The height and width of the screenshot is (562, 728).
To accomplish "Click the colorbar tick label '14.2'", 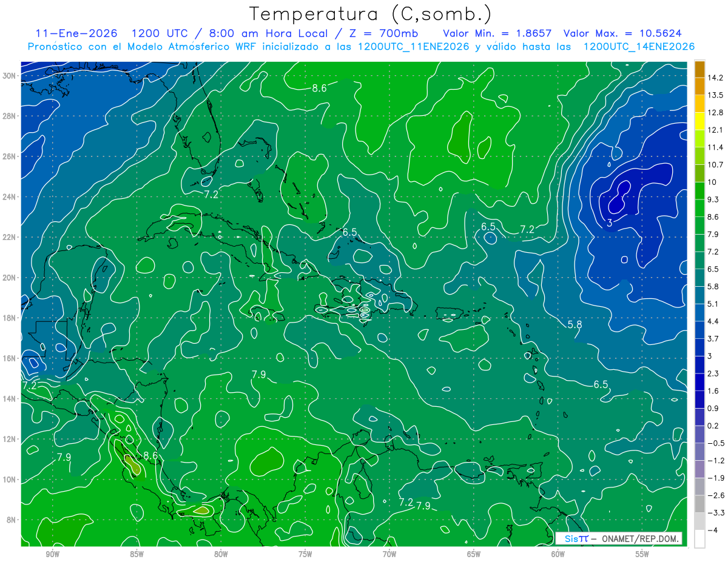I will click(716, 78).
